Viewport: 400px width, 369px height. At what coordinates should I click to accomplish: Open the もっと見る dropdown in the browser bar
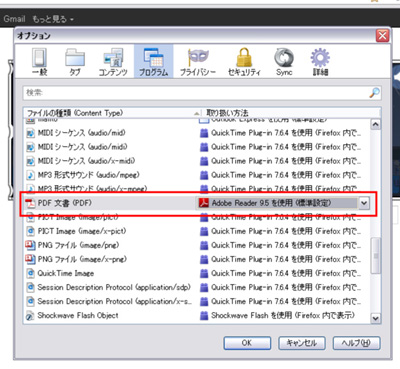53,19
